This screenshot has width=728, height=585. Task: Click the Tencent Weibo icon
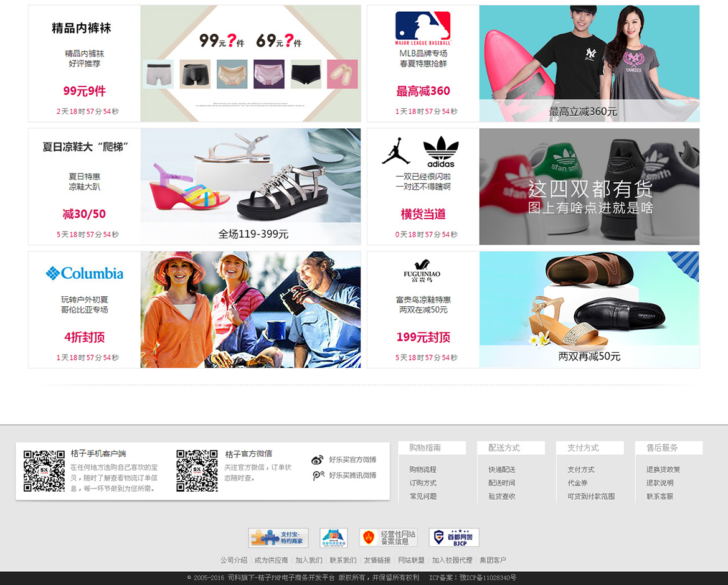click(x=318, y=475)
